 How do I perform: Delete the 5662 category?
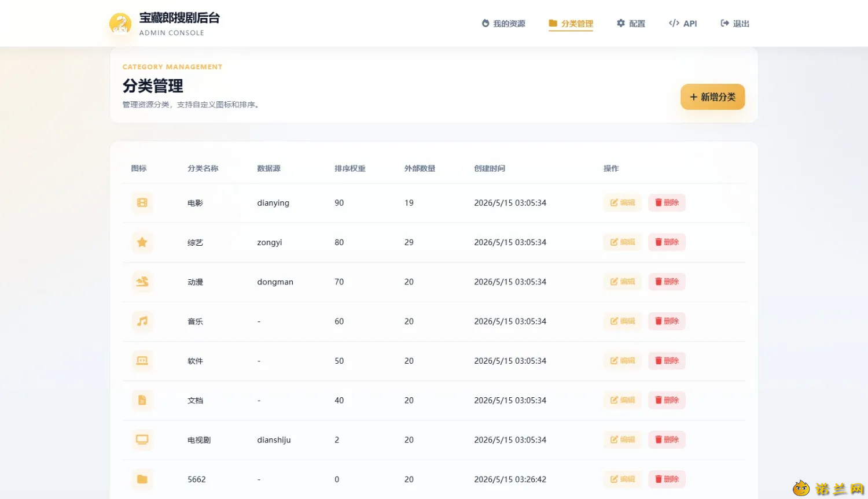coord(667,479)
